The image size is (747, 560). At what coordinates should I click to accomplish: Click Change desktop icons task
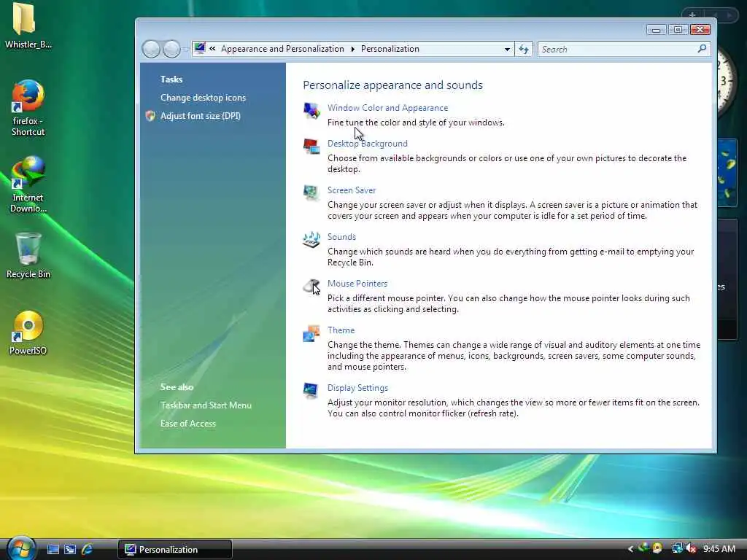(x=203, y=98)
